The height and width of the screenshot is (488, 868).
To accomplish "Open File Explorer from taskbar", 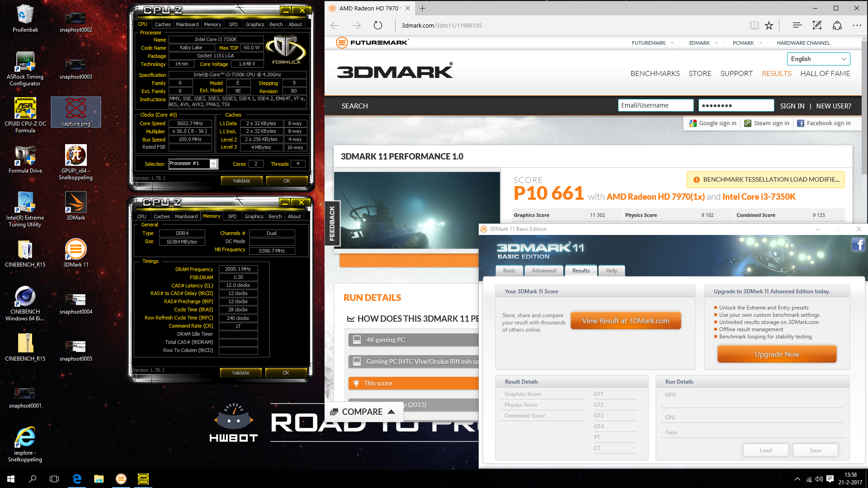I will click(99, 479).
